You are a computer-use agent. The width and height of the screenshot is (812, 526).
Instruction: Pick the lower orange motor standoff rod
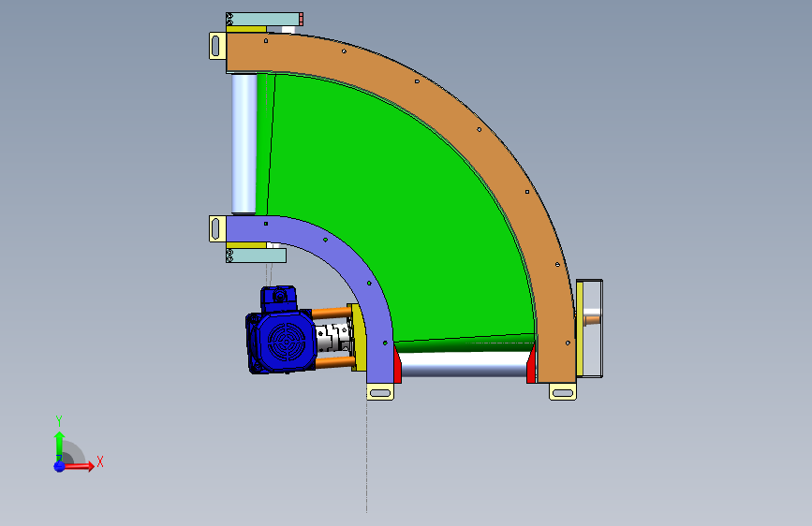334,362
